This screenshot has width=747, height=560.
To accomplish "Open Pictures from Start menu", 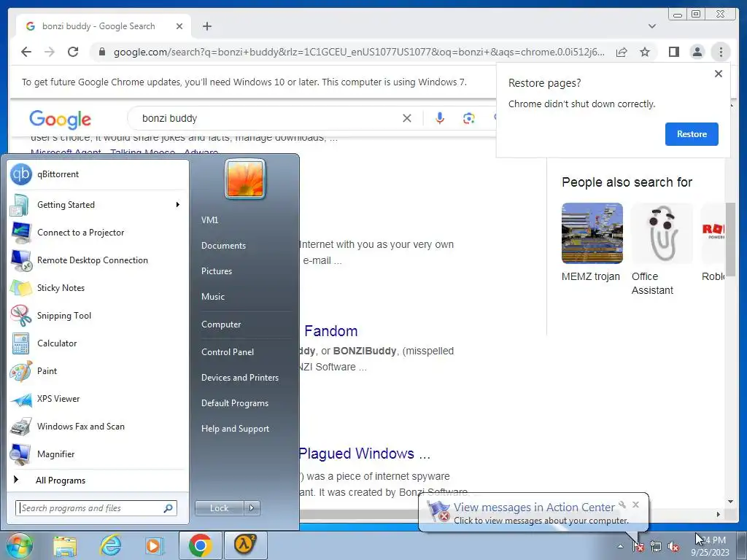I will tap(217, 271).
